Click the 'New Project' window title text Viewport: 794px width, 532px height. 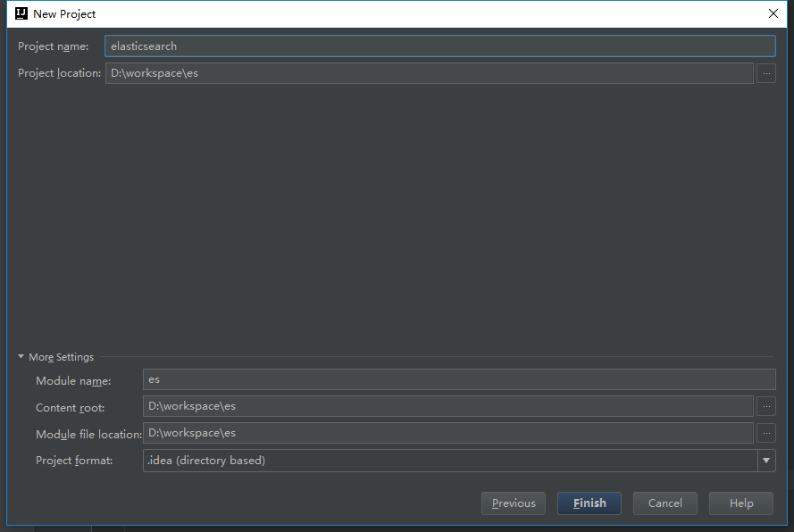tap(64, 14)
